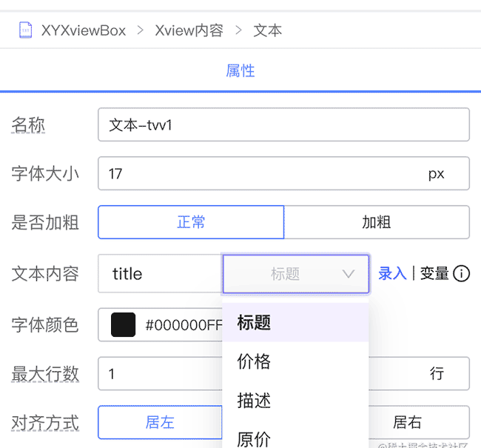Go to Xview内容 breadcrumb level

[189, 30]
